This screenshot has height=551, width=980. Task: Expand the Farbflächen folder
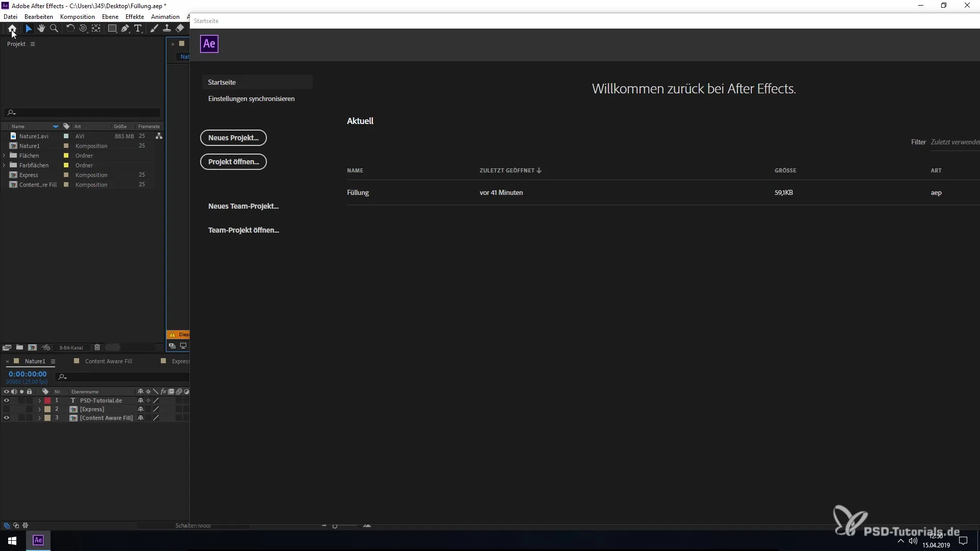(x=5, y=165)
